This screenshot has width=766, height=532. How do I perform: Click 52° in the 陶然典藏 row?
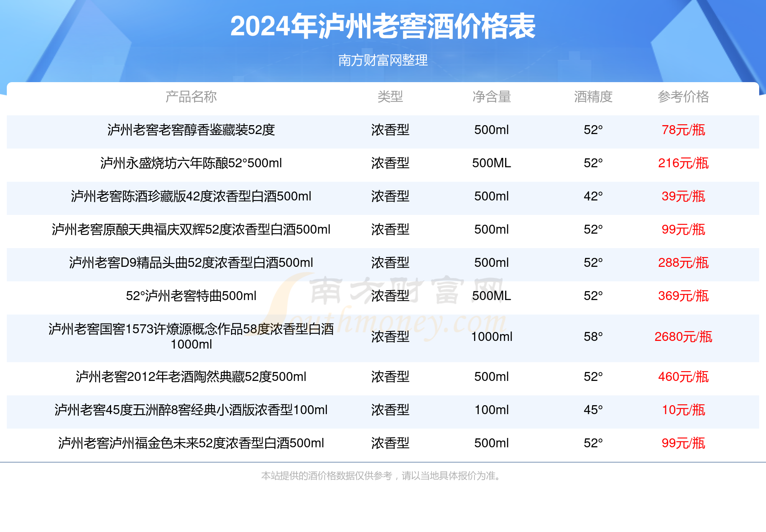pyautogui.click(x=593, y=377)
